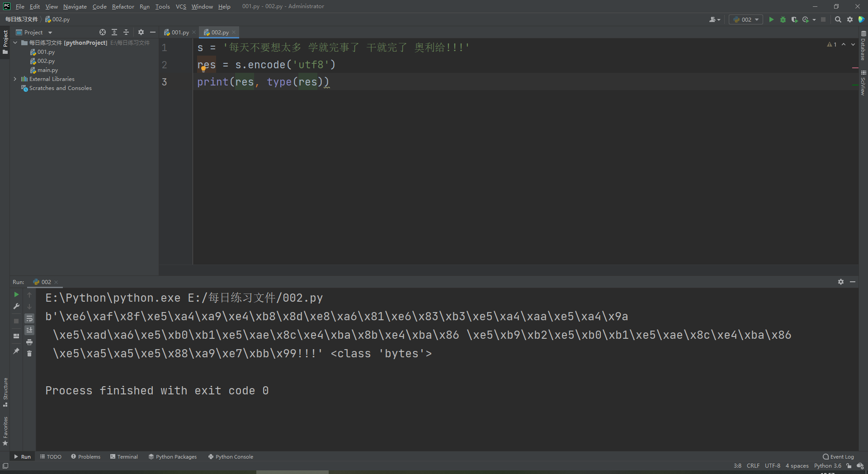Open the profiler options dropdown arrow
The height and width of the screenshot is (474, 868).
814,19
